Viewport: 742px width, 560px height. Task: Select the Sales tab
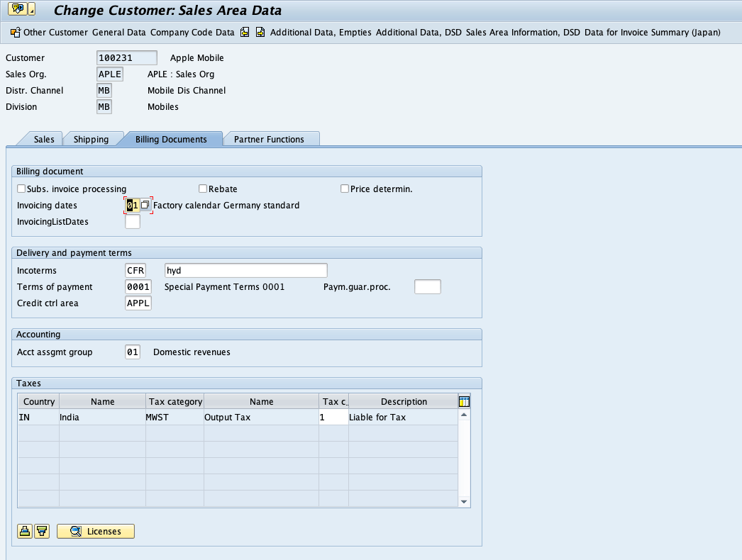(x=45, y=139)
